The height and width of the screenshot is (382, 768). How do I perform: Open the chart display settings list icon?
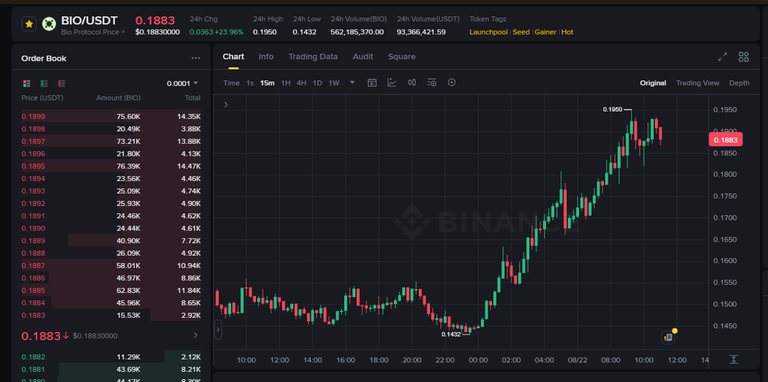click(432, 83)
